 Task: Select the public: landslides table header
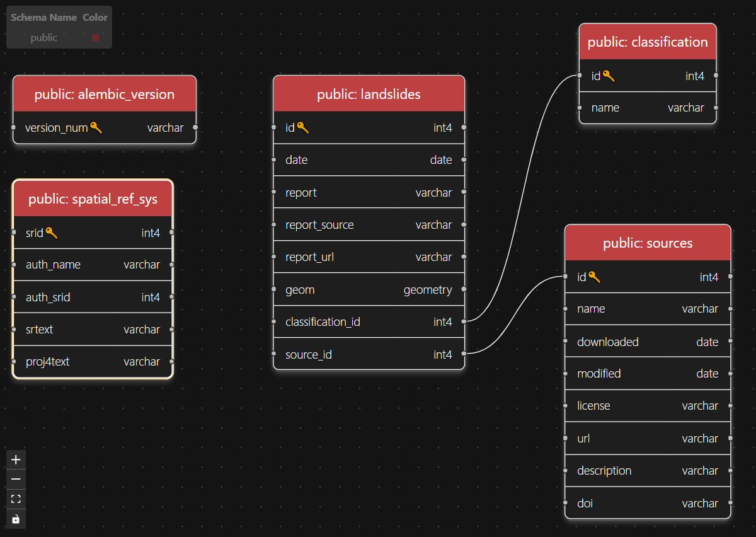(x=369, y=93)
